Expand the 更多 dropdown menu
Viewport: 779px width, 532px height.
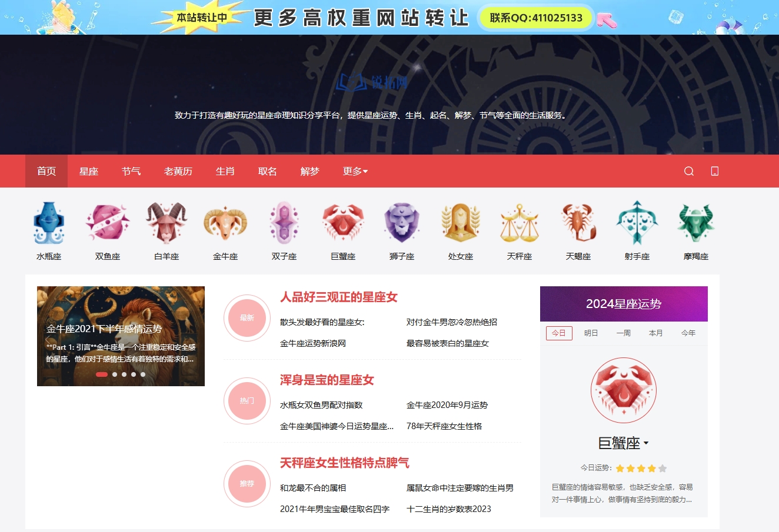click(x=355, y=171)
